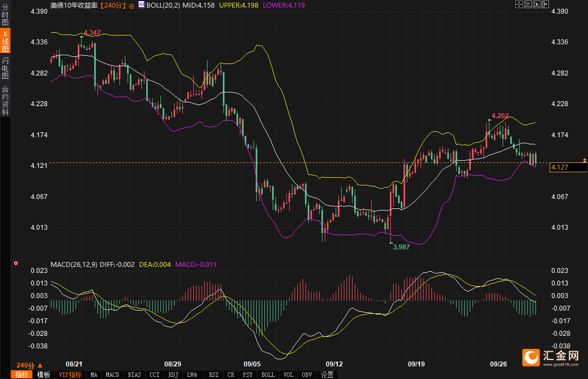The width and height of the screenshot is (588, 379).
Task: Select the K线图 side tab
Action: (5, 40)
